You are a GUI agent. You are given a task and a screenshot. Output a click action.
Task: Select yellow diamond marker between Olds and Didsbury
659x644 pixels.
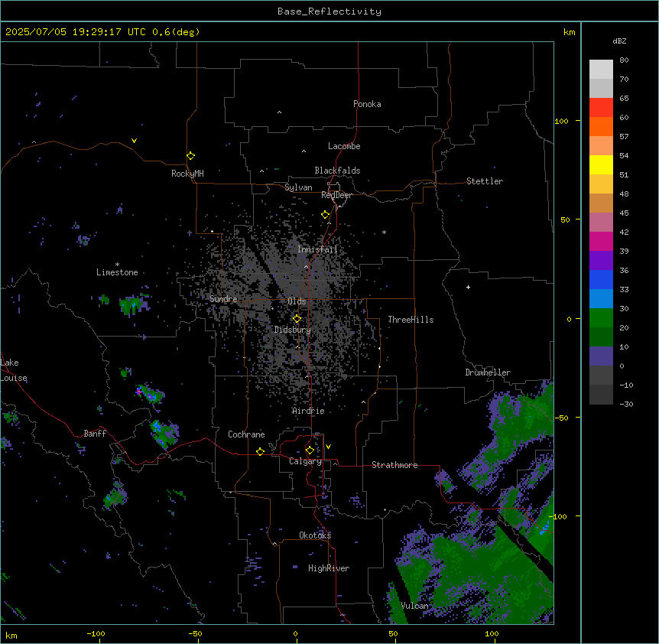point(297,319)
